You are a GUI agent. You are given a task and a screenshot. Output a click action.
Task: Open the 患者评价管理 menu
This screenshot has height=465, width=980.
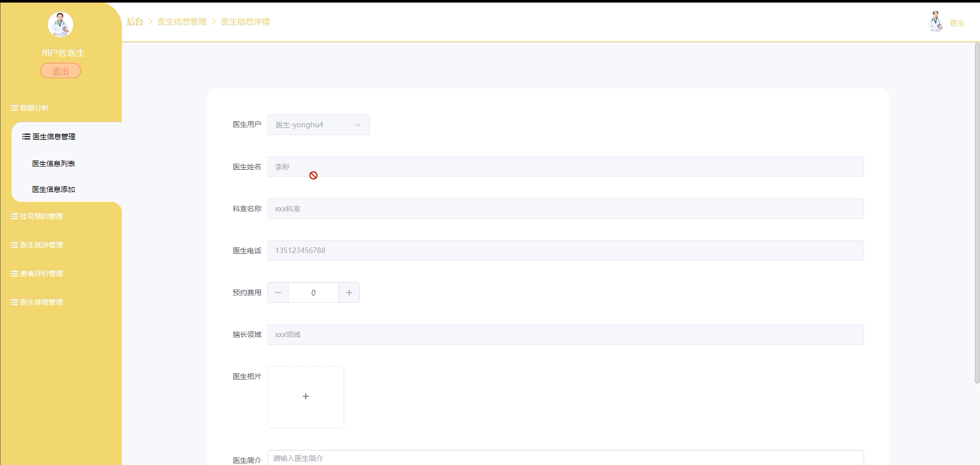pyautogui.click(x=41, y=273)
